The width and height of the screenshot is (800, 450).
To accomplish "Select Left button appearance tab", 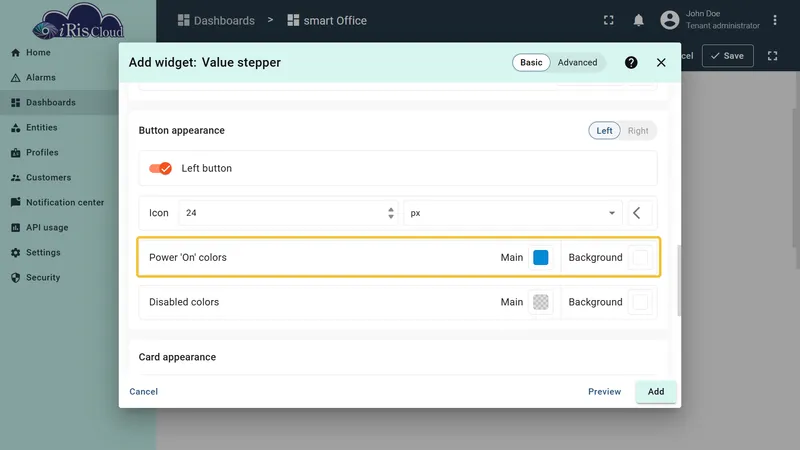I will [604, 131].
